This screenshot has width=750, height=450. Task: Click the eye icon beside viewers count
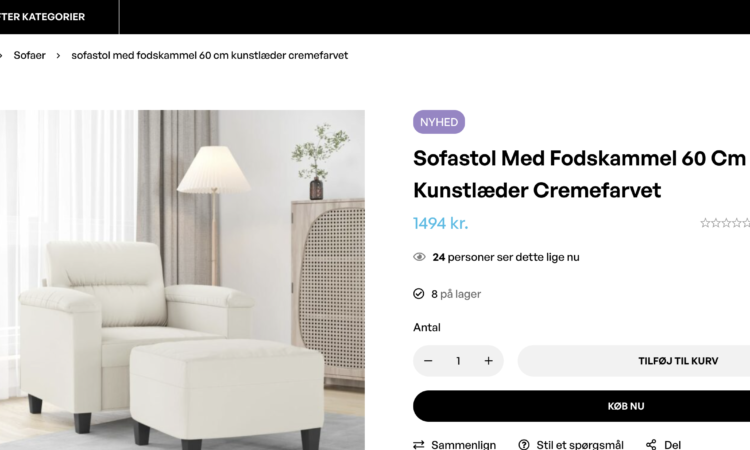pyautogui.click(x=419, y=257)
